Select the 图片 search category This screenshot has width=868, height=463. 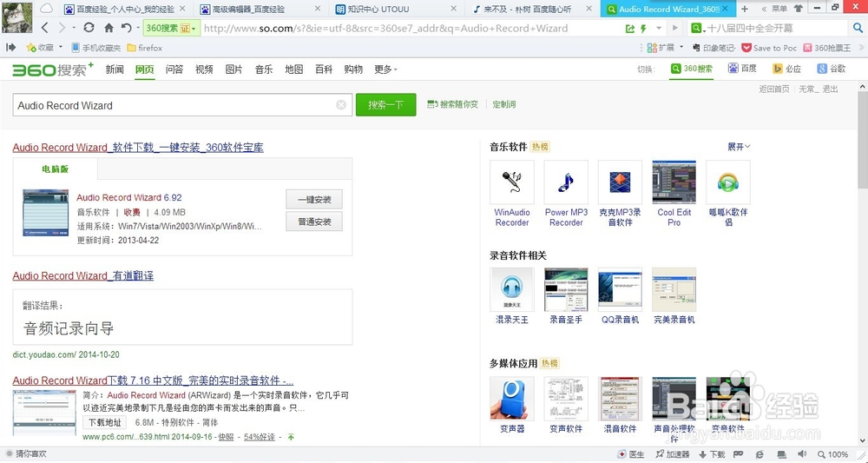tap(234, 69)
